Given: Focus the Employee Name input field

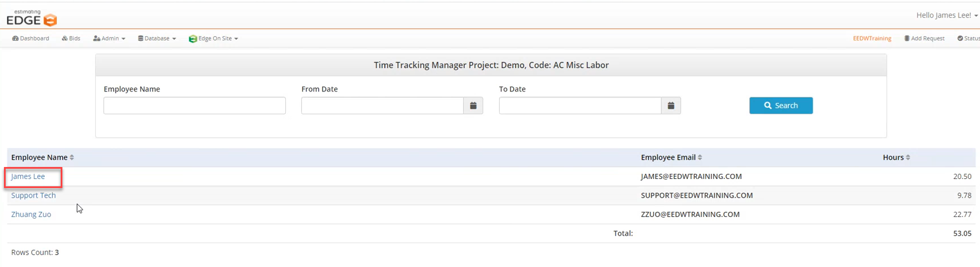Looking at the screenshot, I should point(195,106).
